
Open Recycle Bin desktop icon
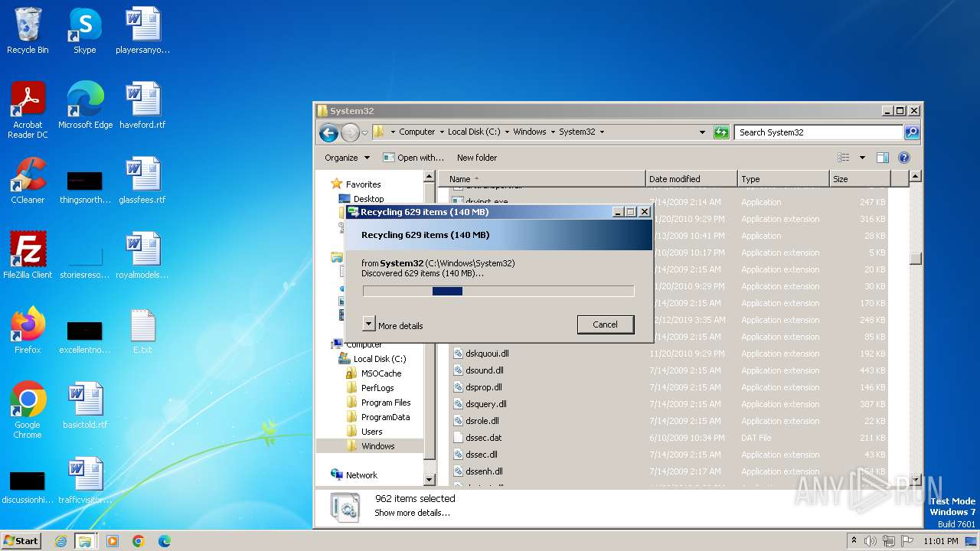pyautogui.click(x=28, y=31)
